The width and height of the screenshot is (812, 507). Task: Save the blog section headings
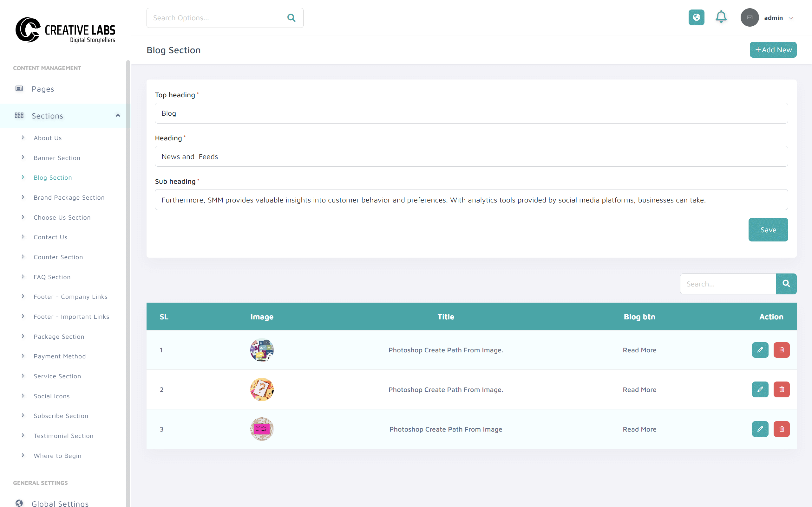(x=768, y=230)
